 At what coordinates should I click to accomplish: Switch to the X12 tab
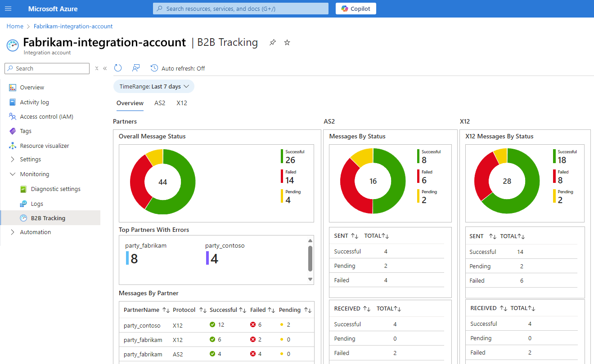182,103
